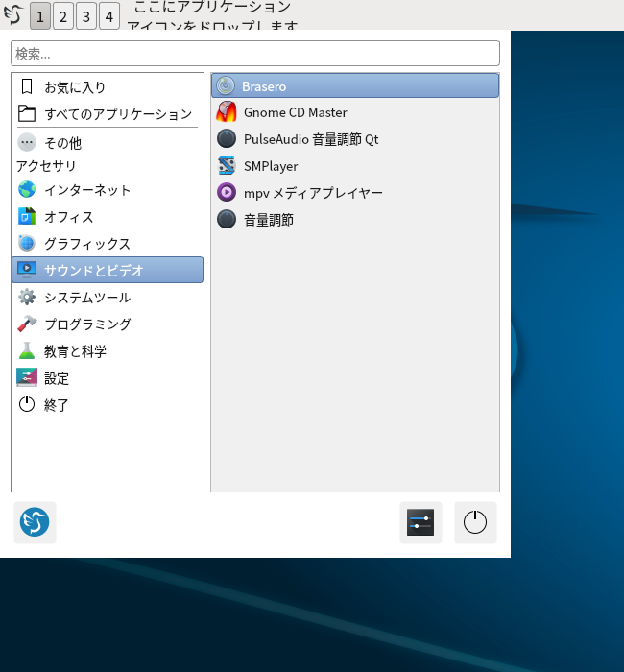
Task: Open 教育と科学 category
Action: 108,351
